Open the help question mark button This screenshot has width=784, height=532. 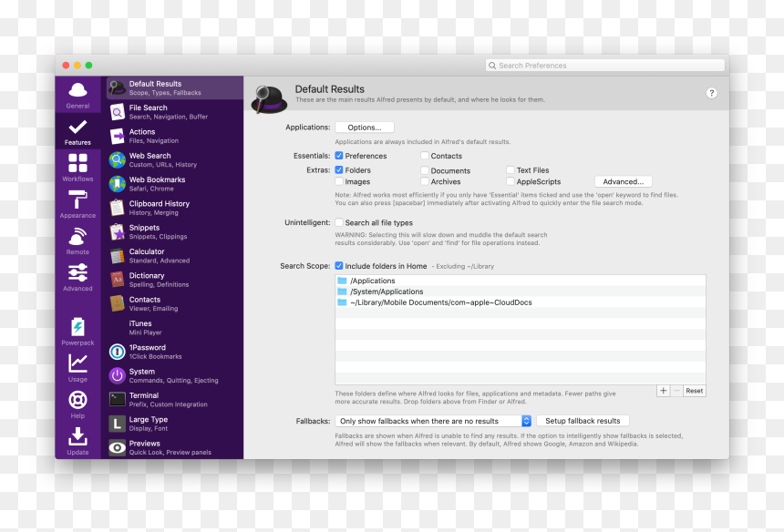[x=711, y=93]
